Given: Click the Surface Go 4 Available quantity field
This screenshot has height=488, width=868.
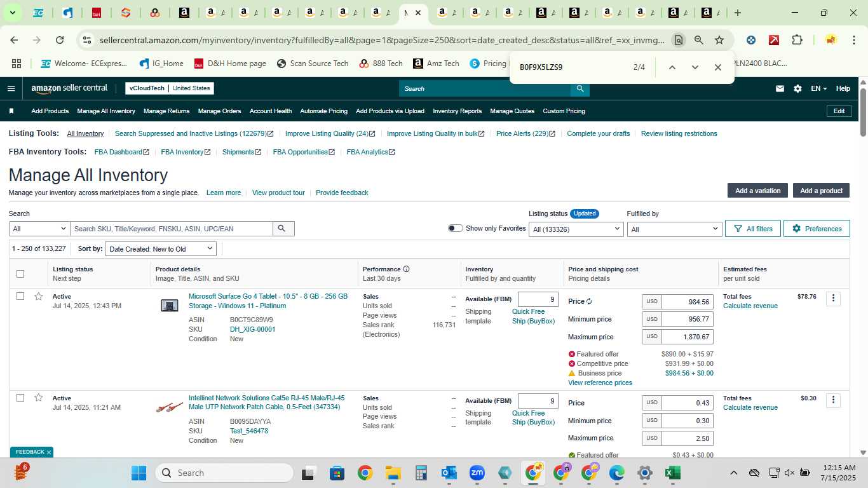Looking at the screenshot, I should (538, 299).
